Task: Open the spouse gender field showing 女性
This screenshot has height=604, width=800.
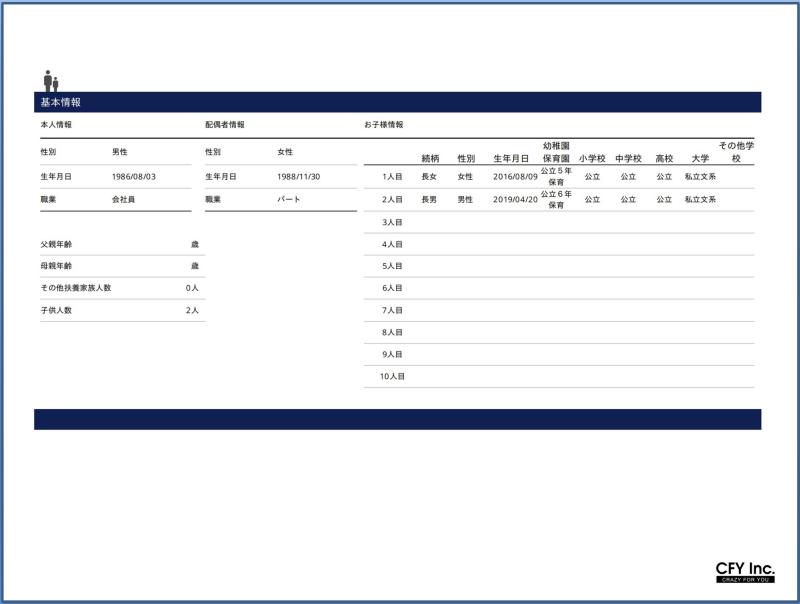Action: (x=285, y=152)
